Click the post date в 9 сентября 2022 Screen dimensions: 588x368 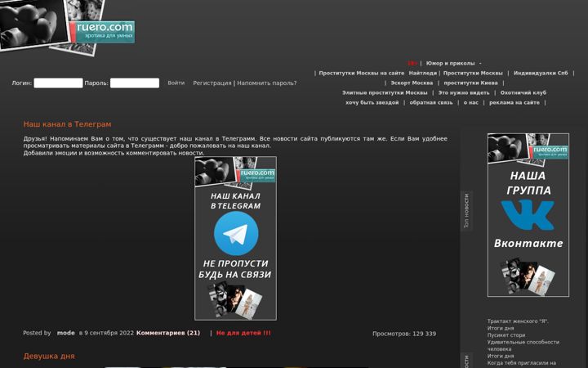click(x=106, y=333)
